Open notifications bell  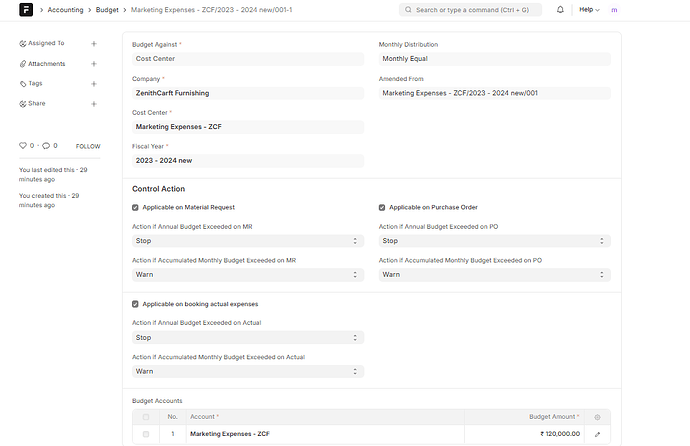point(560,9)
